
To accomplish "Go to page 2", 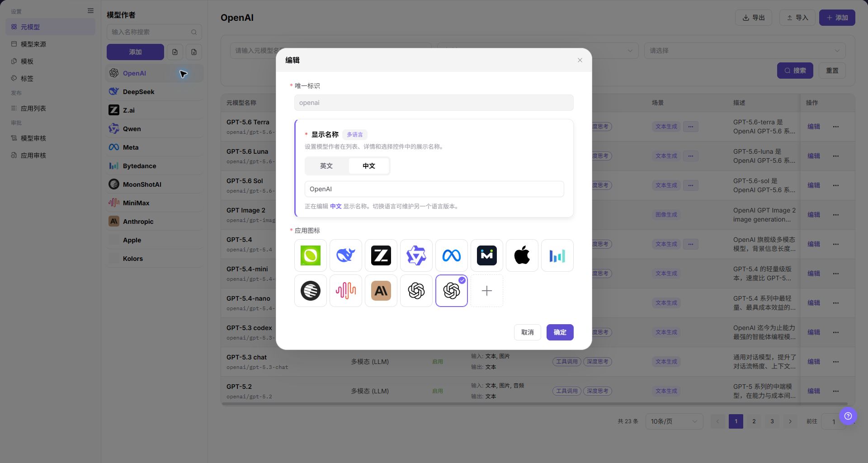I will click(754, 421).
